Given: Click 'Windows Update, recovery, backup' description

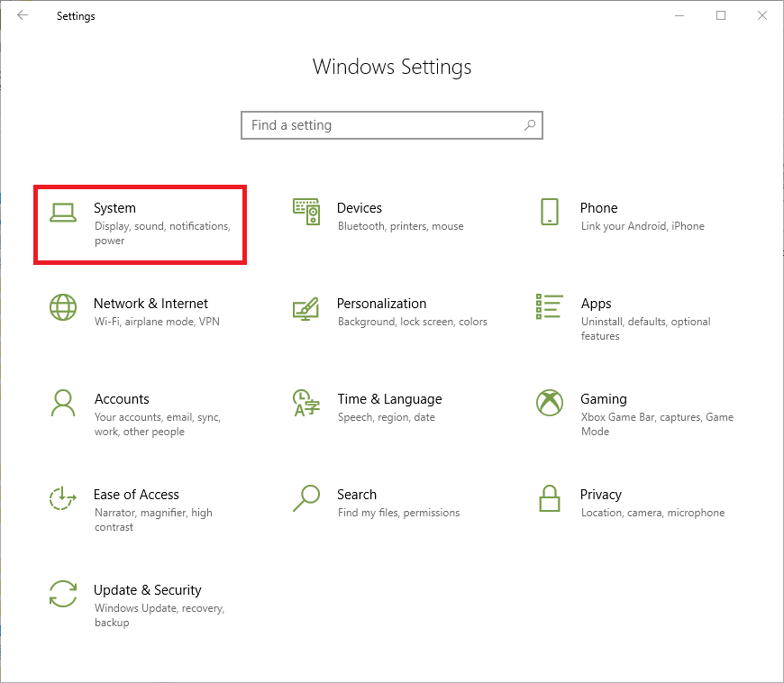Looking at the screenshot, I should [159, 615].
